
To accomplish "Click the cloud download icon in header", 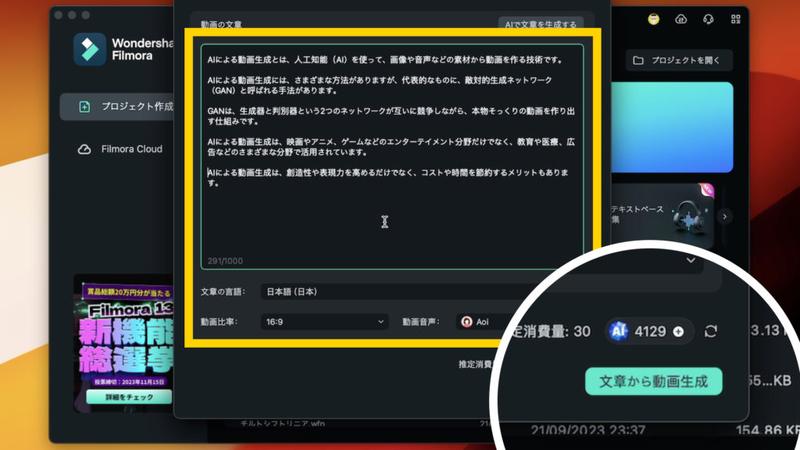I will point(681,19).
